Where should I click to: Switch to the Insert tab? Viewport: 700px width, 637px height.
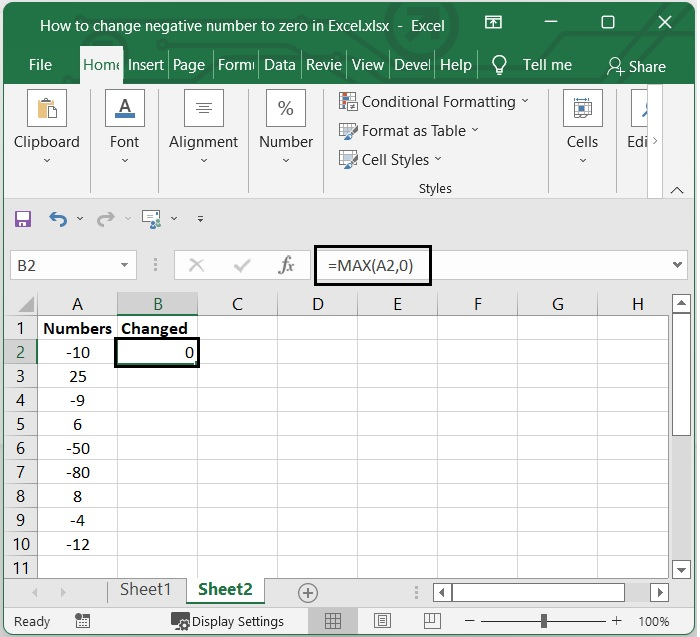pyautogui.click(x=146, y=65)
